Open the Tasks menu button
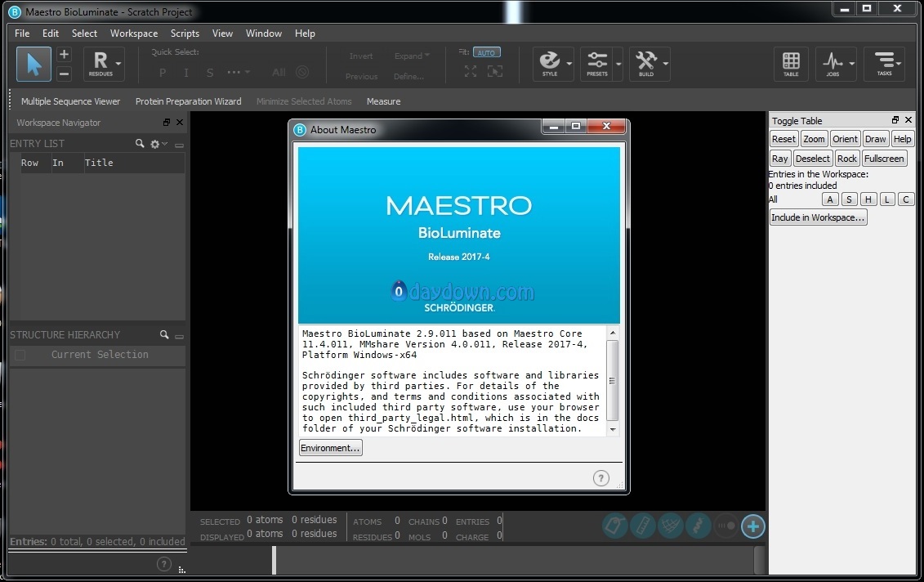Viewport: 924px width, 582px height. [x=885, y=64]
